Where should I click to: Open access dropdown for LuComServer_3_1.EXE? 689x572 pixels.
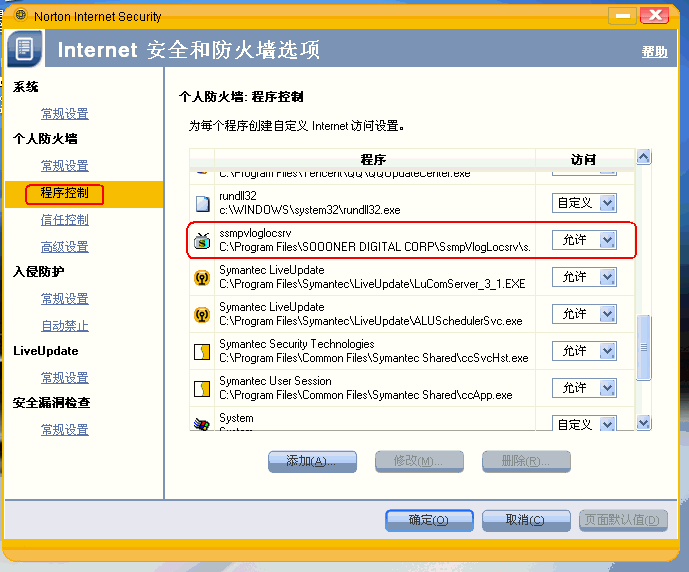coord(608,277)
